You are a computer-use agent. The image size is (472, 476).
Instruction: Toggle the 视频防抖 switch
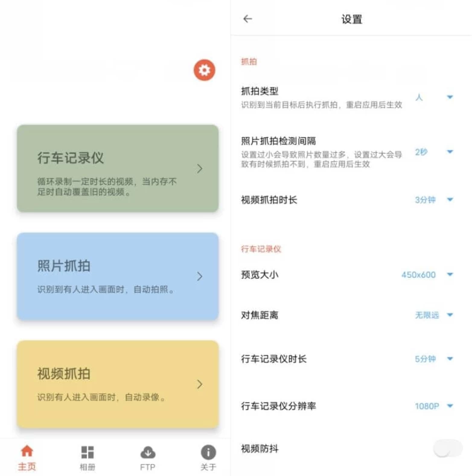point(447,449)
